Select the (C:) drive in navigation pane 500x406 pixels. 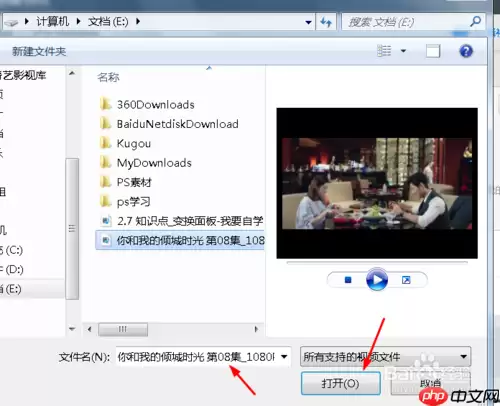click(12, 250)
